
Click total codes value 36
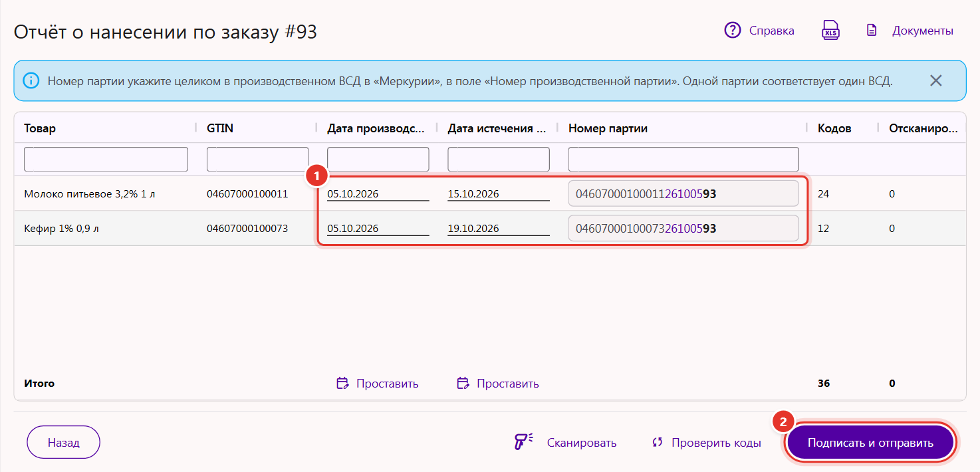coord(824,384)
